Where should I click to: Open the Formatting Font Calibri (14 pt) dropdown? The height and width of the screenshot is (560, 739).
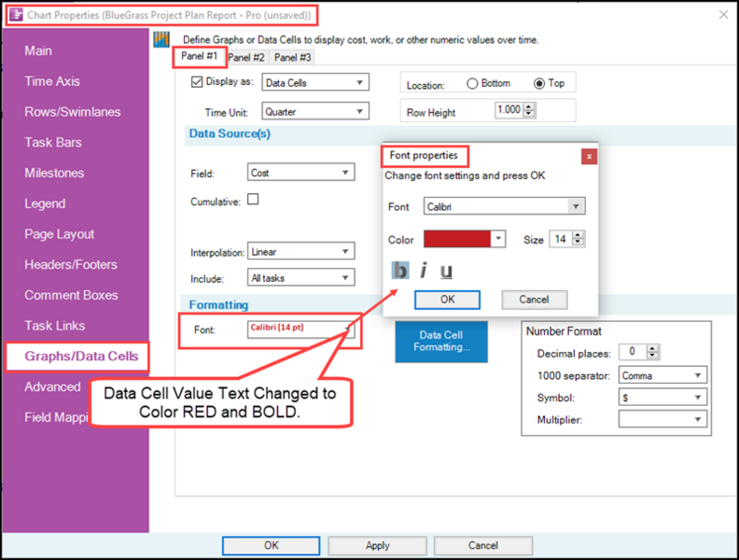(x=300, y=329)
